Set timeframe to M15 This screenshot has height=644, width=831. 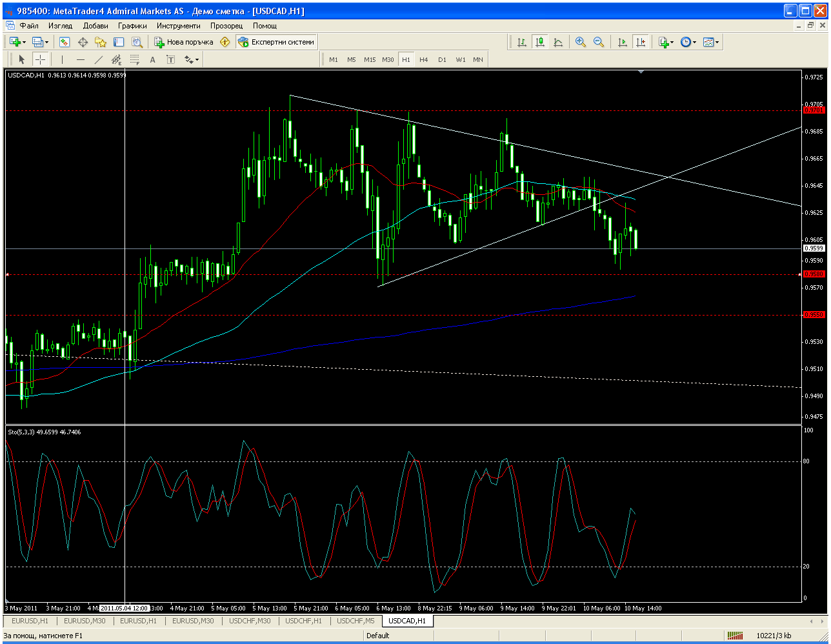tap(370, 59)
